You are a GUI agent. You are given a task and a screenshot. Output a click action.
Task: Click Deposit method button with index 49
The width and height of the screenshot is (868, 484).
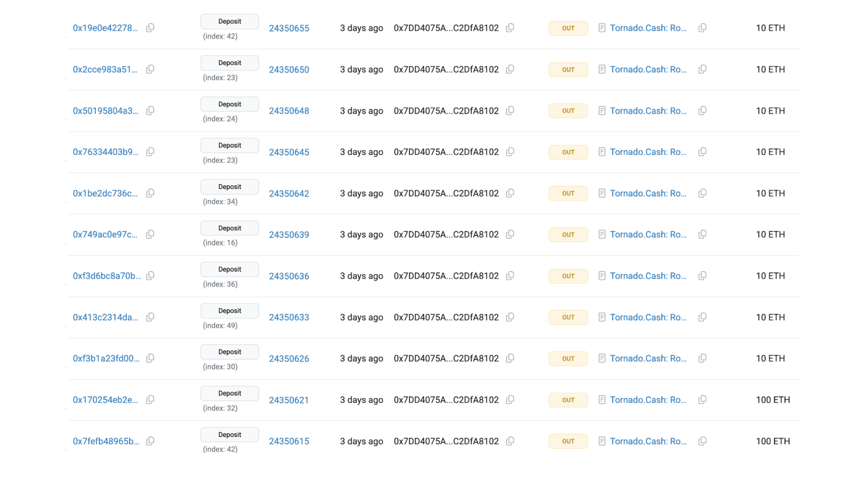230,311
